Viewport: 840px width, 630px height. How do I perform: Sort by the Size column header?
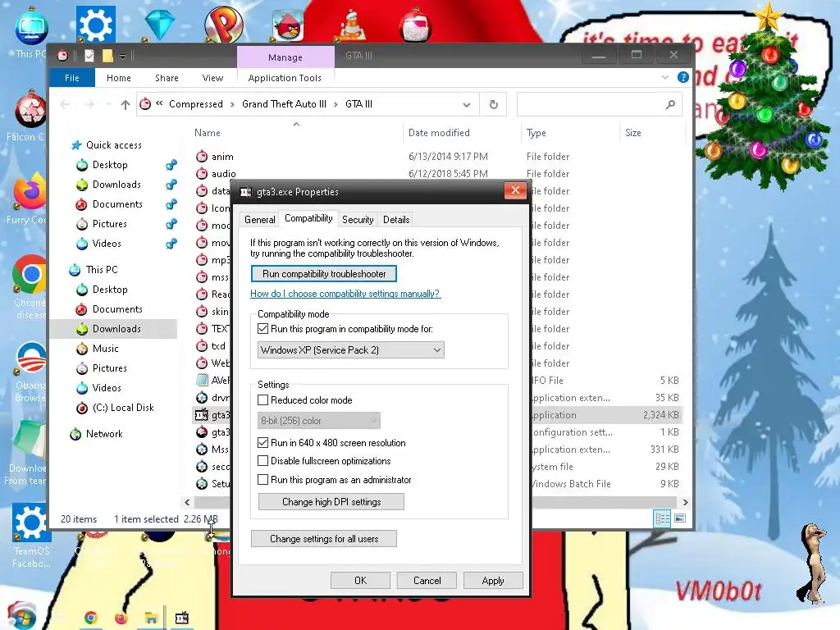(632, 133)
